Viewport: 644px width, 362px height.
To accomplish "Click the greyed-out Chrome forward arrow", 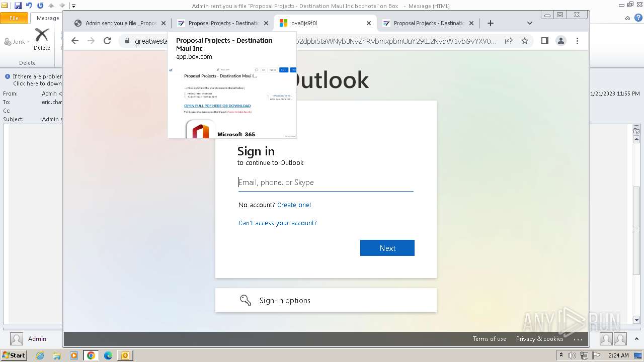I will tap(91, 41).
